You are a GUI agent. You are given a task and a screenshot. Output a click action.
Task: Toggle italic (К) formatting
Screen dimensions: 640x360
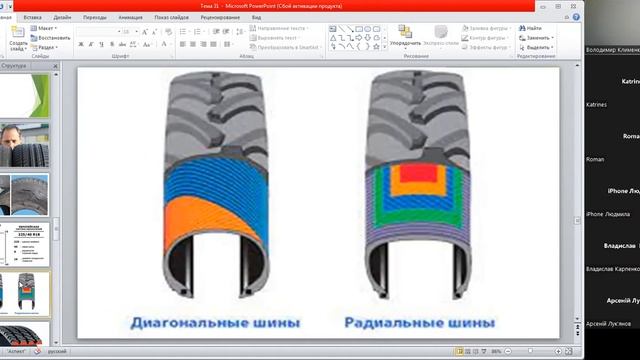point(91,44)
